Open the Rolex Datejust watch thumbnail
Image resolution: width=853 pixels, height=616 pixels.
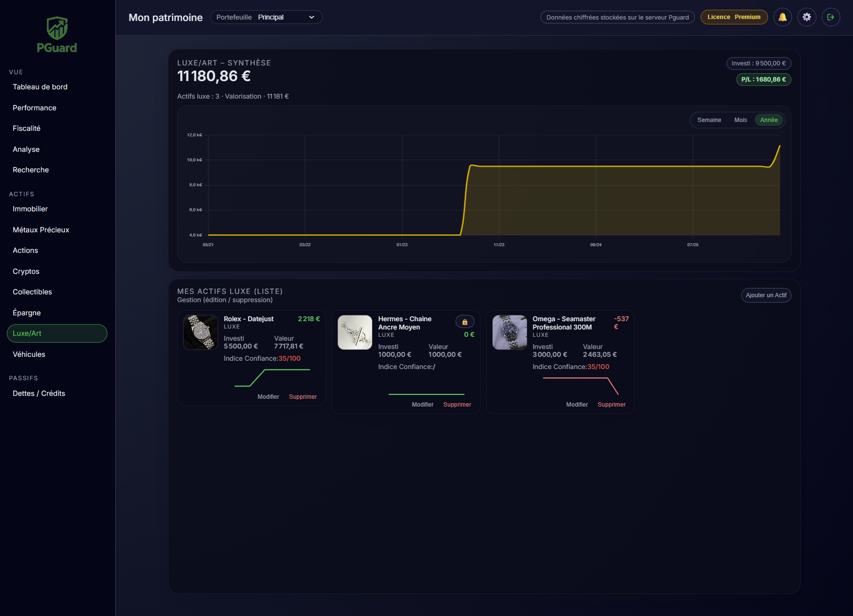pos(201,332)
